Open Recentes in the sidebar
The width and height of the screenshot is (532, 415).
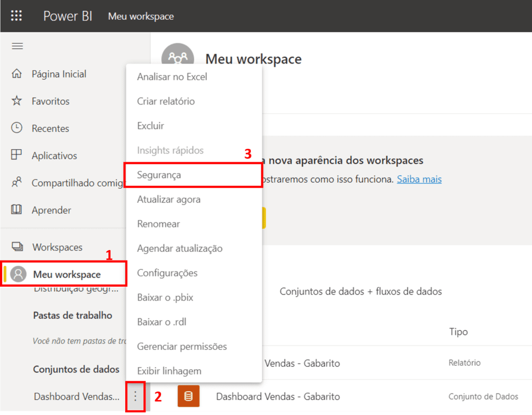(50, 128)
